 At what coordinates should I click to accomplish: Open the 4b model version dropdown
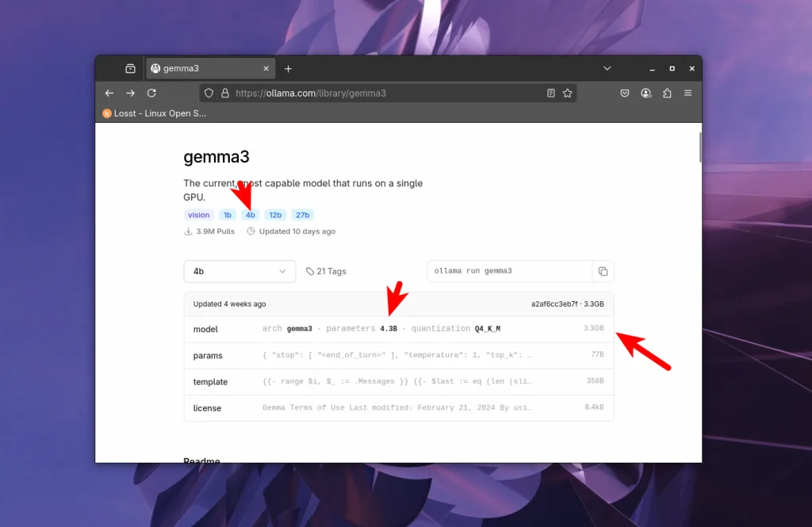(x=239, y=271)
